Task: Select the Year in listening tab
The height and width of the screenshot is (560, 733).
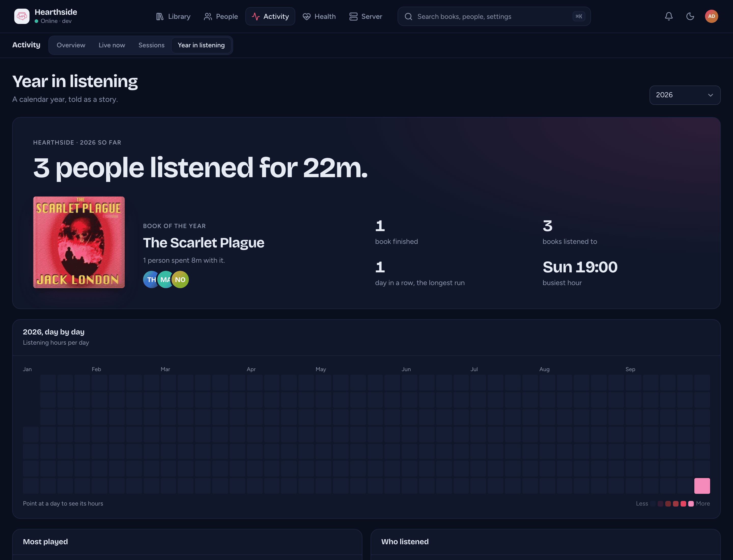Action: pos(201,45)
